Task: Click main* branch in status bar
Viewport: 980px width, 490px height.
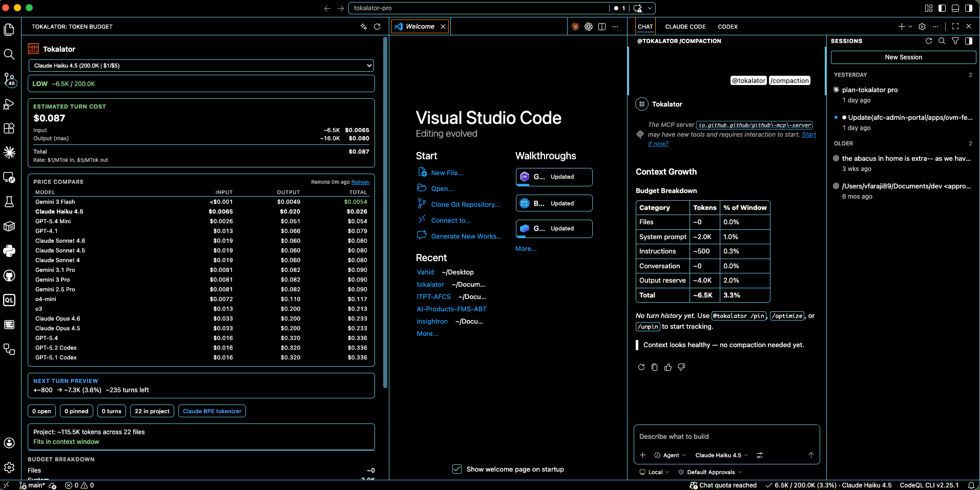Action: [32, 485]
